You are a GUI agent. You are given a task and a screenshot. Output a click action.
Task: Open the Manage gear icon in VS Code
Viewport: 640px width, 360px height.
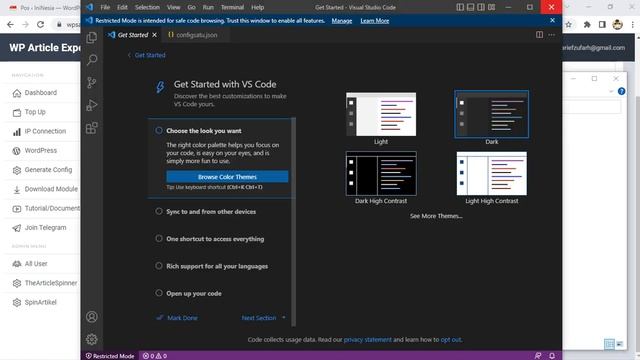pyautogui.click(x=92, y=339)
